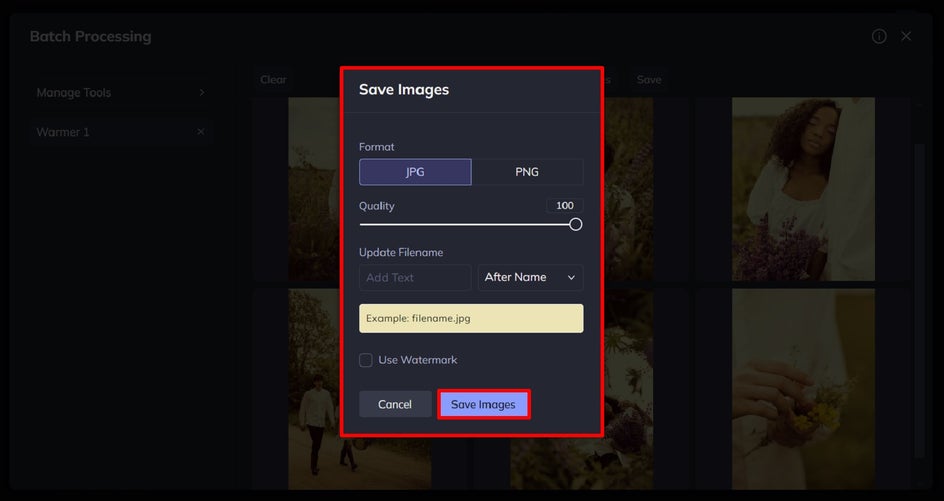
Task: Click the Save Images button
Action: pyautogui.click(x=483, y=404)
